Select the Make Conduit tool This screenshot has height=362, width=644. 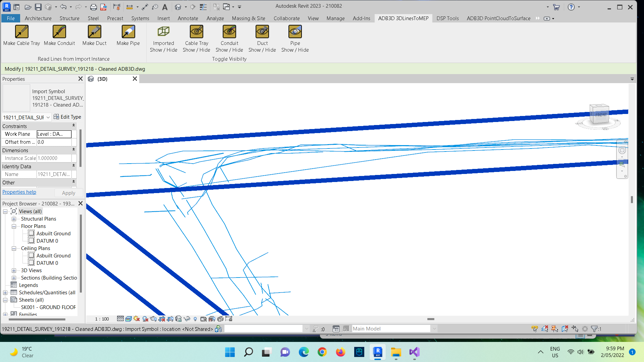(x=59, y=35)
